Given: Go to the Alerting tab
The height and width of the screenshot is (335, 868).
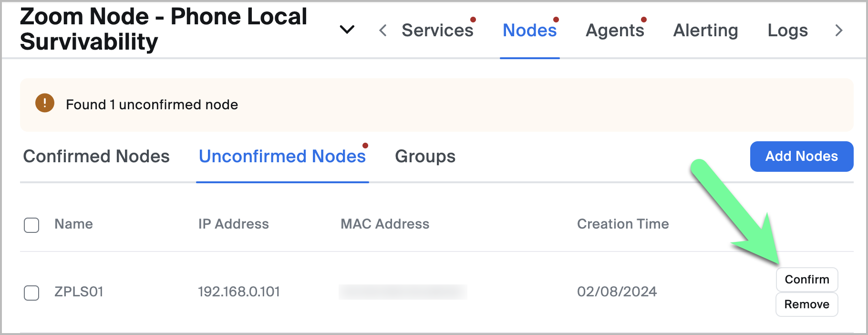Looking at the screenshot, I should pos(705,31).
